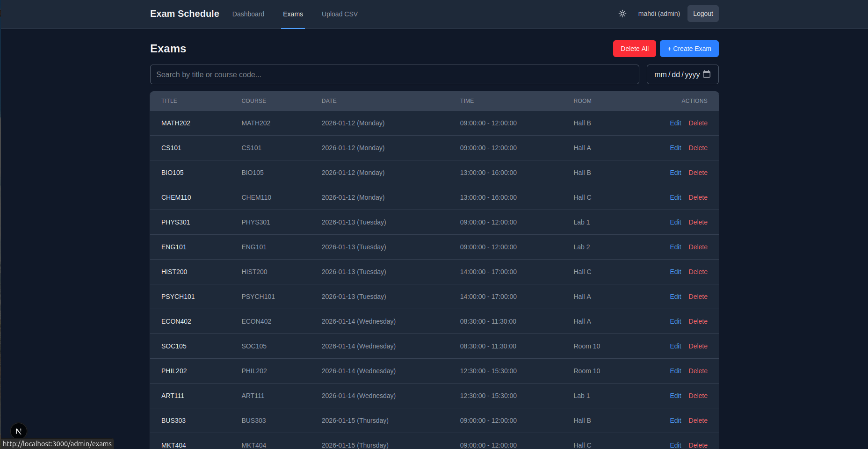Edit the PHYS301 exam
Screen dimensions: 868x449
point(675,222)
